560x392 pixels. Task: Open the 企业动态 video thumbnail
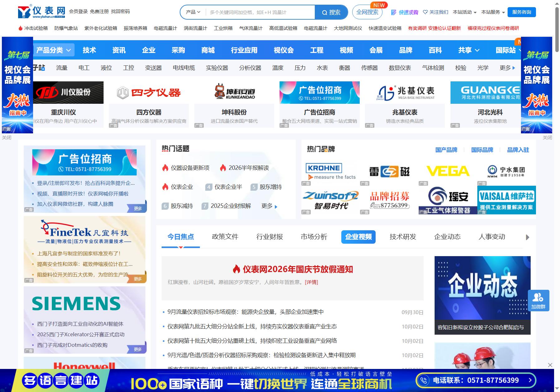click(x=482, y=295)
